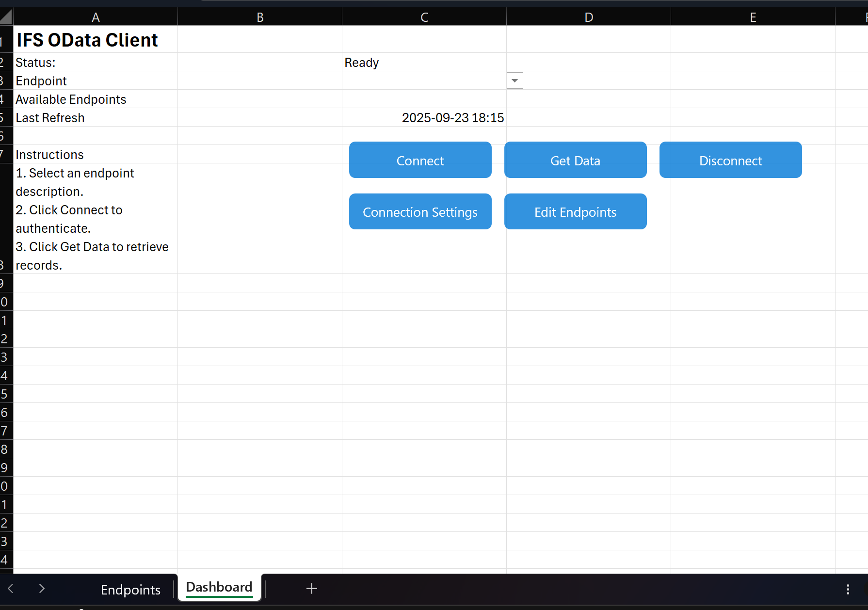Click the Last Refresh timestamp cell
Viewport: 868px width, 610px height.
tap(424, 118)
